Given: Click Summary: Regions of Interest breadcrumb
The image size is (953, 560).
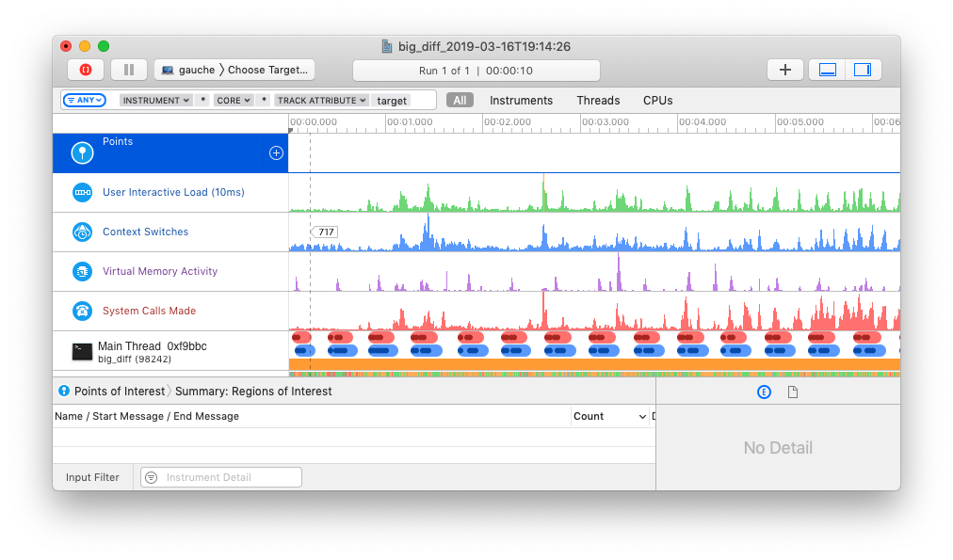Looking at the screenshot, I should point(253,392).
